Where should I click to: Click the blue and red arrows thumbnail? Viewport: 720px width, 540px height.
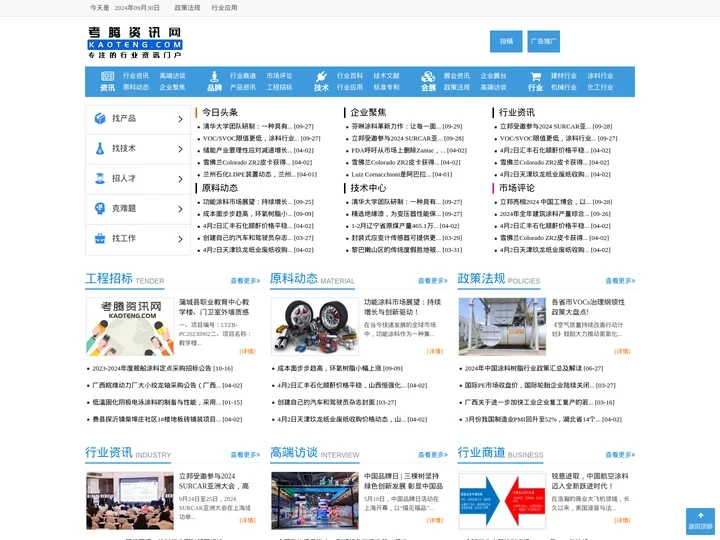coord(502,501)
